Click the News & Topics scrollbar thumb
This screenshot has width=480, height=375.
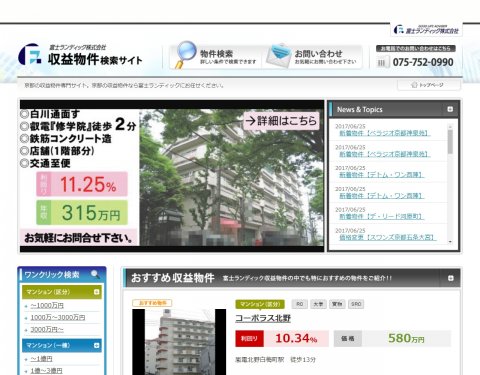point(450,142)
